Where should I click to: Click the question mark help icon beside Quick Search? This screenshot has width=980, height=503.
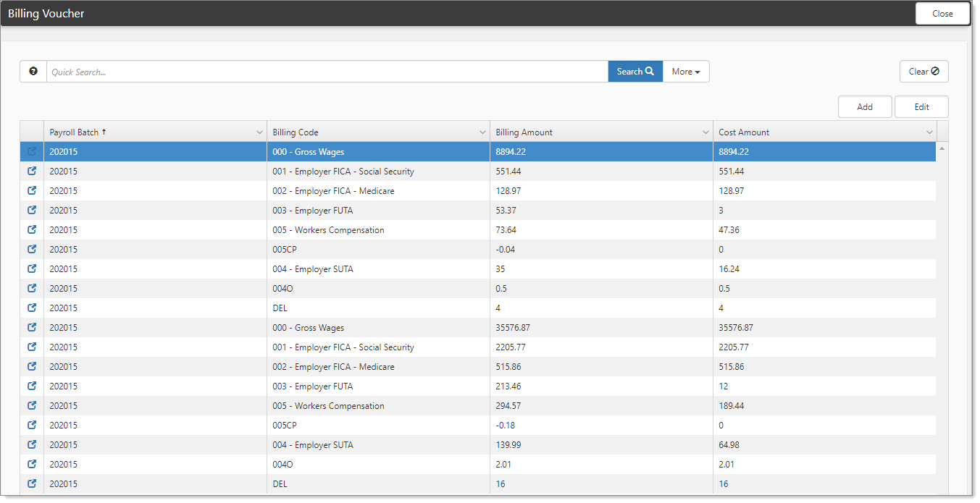pos(33,71)
